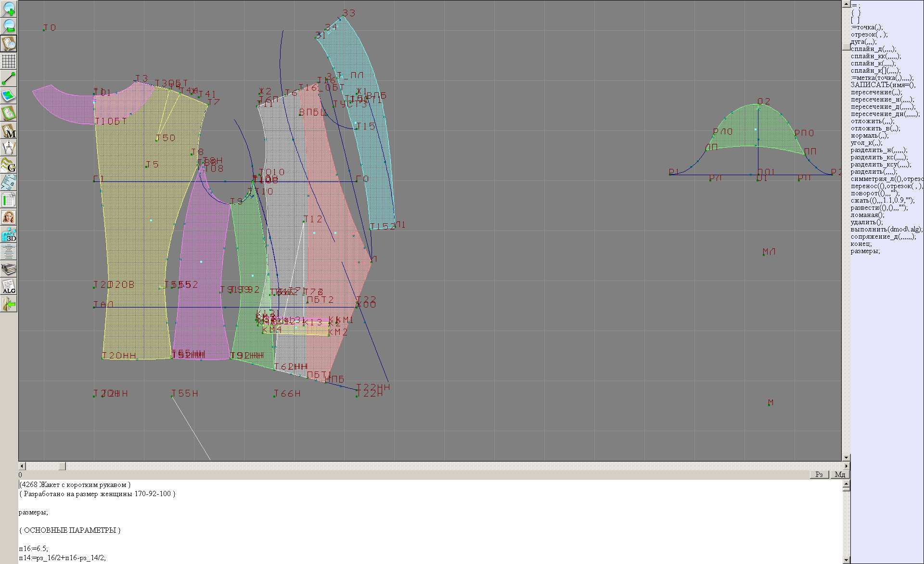This screenshot has height=564, width=924.
Task: Open the mannequin face icon
Action: pos(9,217)
